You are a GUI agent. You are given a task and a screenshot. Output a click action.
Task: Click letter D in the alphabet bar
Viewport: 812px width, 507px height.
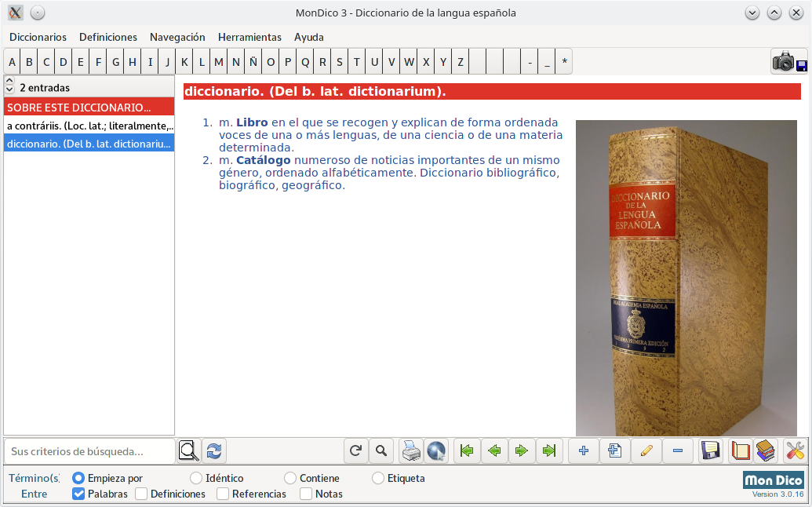point(64,62)
